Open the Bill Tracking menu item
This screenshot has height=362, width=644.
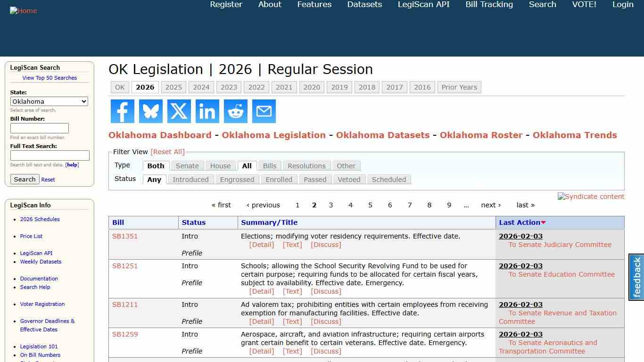(489, 5)
